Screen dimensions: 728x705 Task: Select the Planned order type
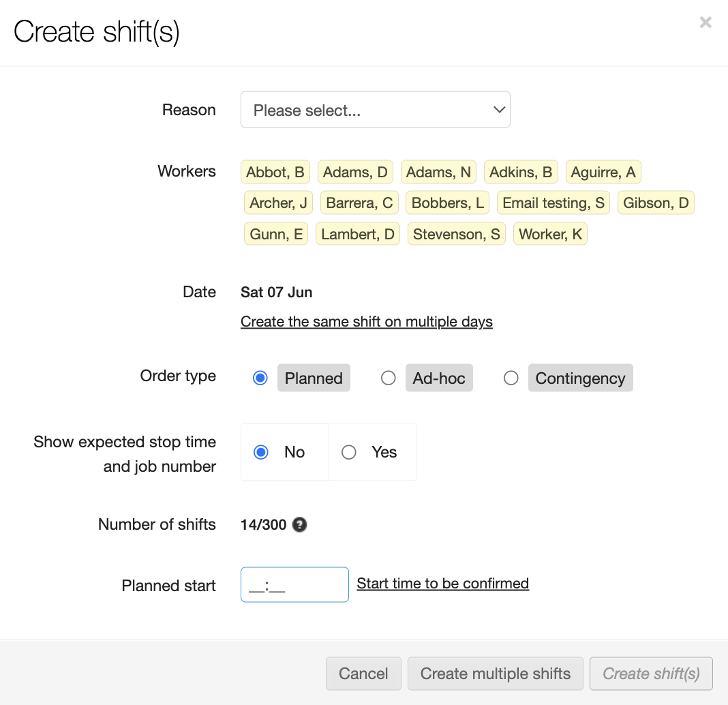[x=260, y=378]
